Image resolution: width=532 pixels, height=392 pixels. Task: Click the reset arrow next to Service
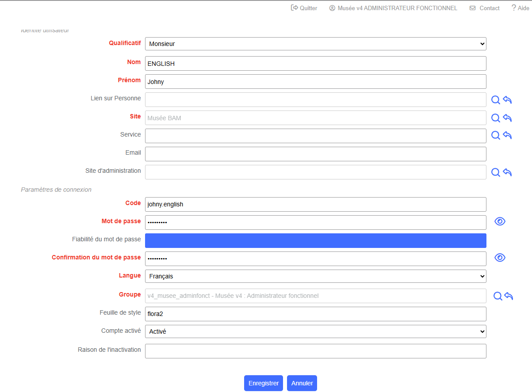[507, 135]
